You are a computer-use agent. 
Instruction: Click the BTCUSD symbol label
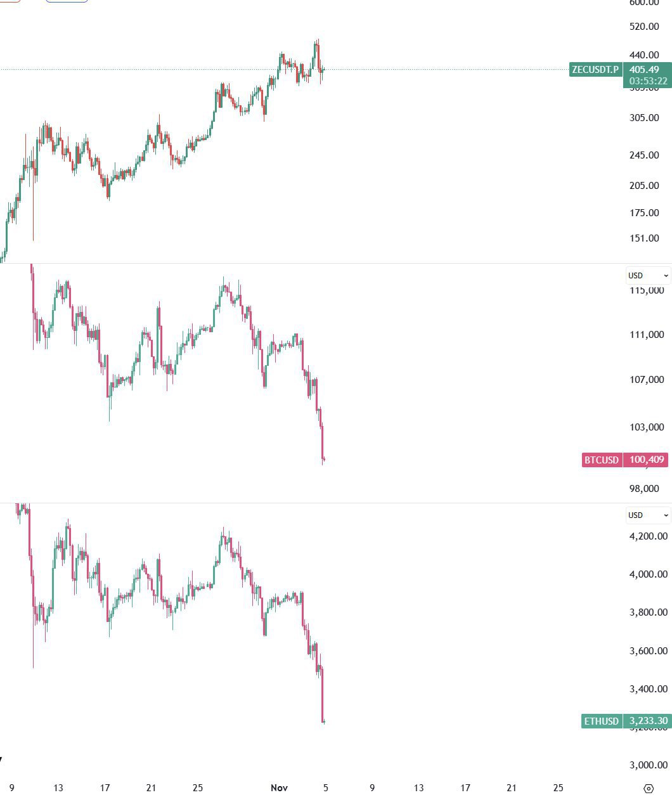[x=601, y=460]
